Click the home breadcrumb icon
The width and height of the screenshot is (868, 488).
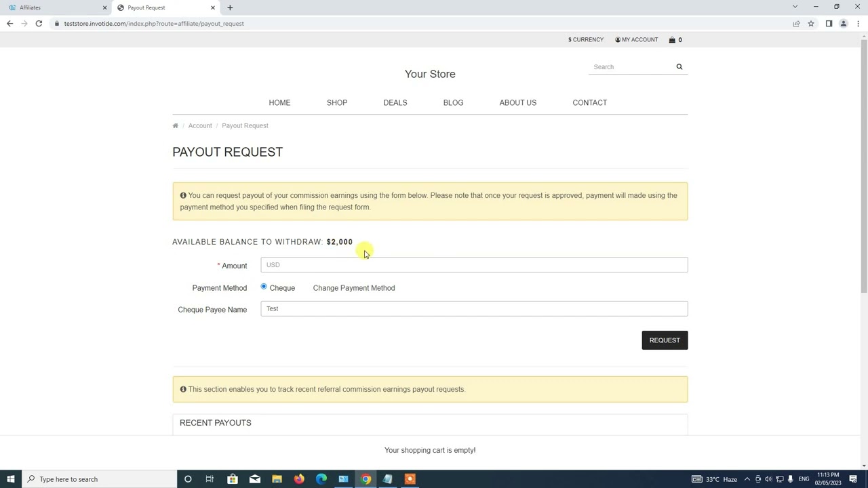[x=175, y=125]
